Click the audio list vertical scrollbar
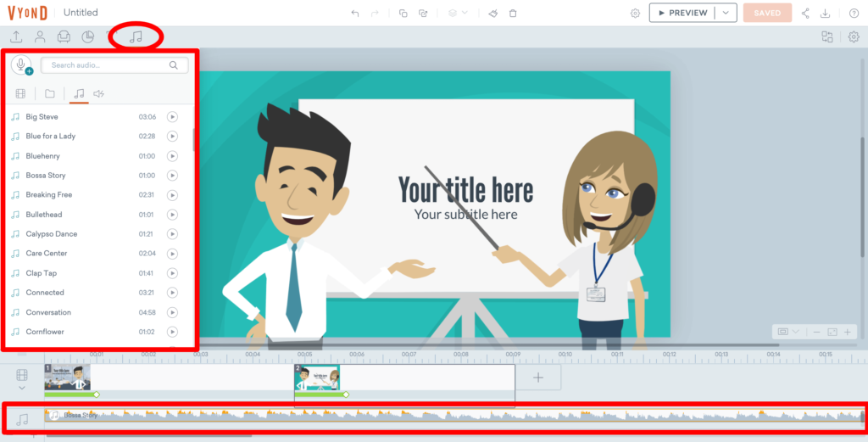The height and width of the screenshot is (442, 868). tap(193, 140)
